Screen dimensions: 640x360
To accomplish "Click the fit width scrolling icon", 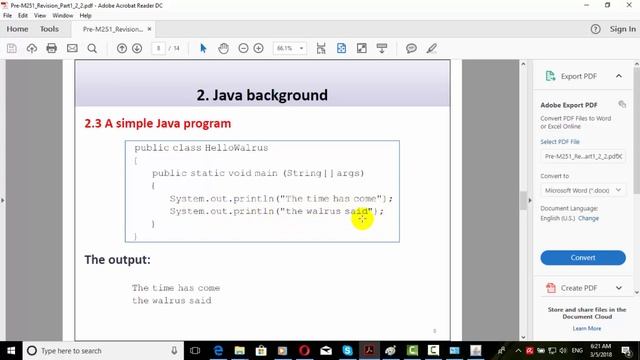I will click(321, 48).
